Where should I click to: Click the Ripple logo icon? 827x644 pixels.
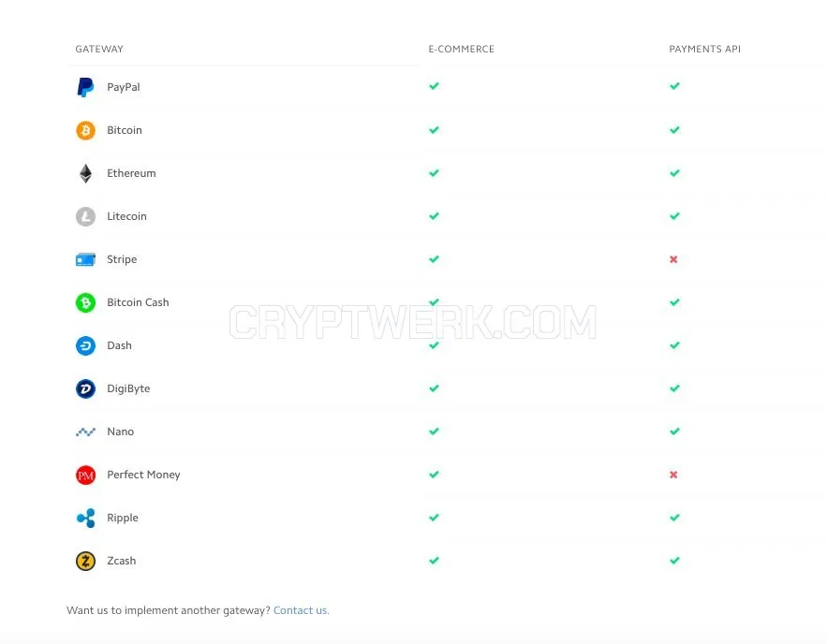(86, 518)
